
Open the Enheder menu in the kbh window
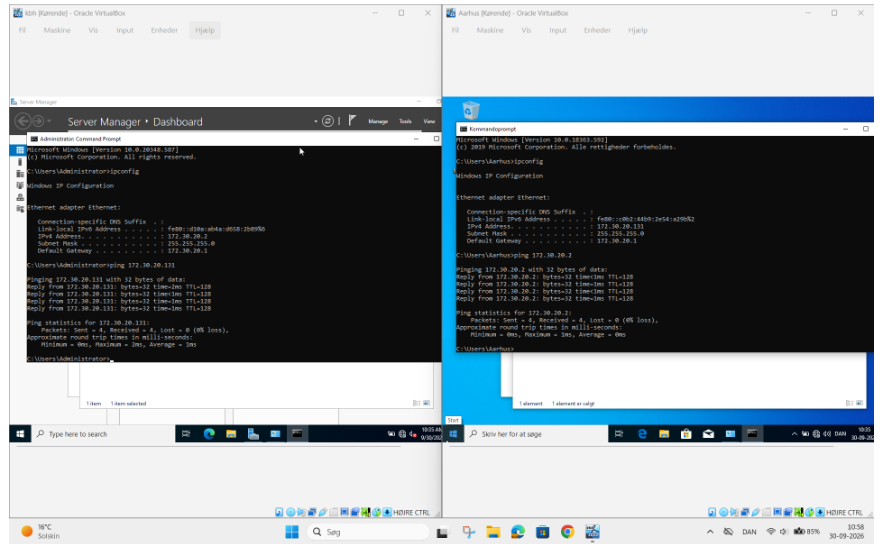[x=164, y=31]
